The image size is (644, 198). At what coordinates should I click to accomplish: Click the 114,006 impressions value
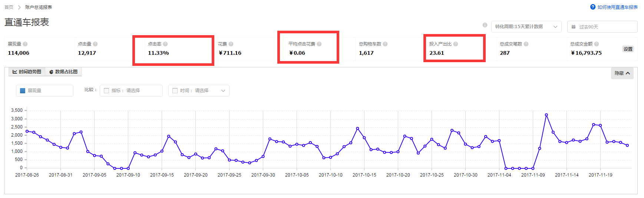(x=19, y=53)
